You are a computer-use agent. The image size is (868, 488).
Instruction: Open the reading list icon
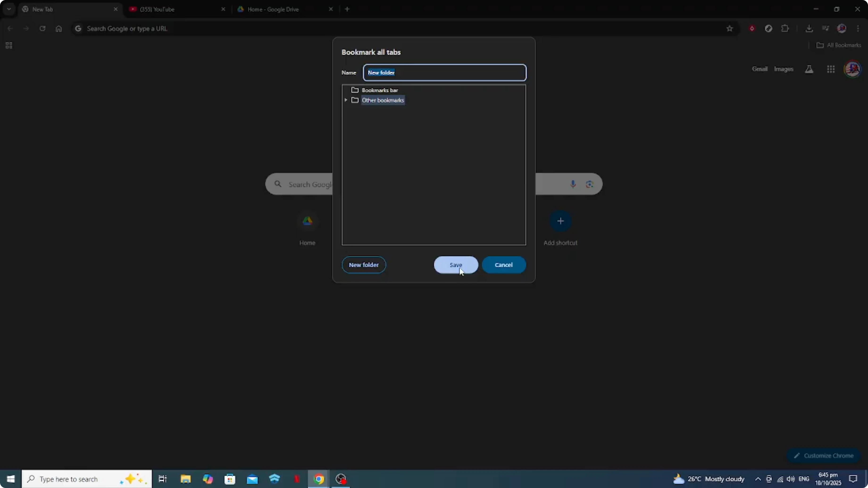click(825, 28)
